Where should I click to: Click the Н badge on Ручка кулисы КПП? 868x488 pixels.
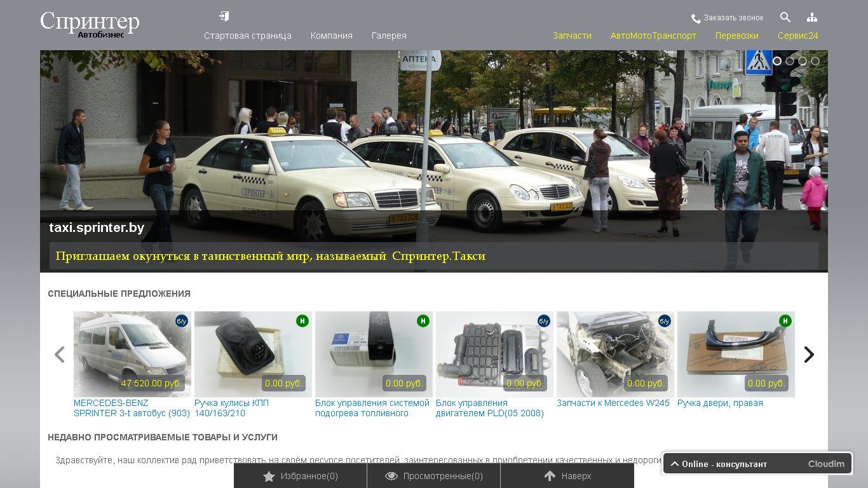pyautogui.click(x=302, y=321)
